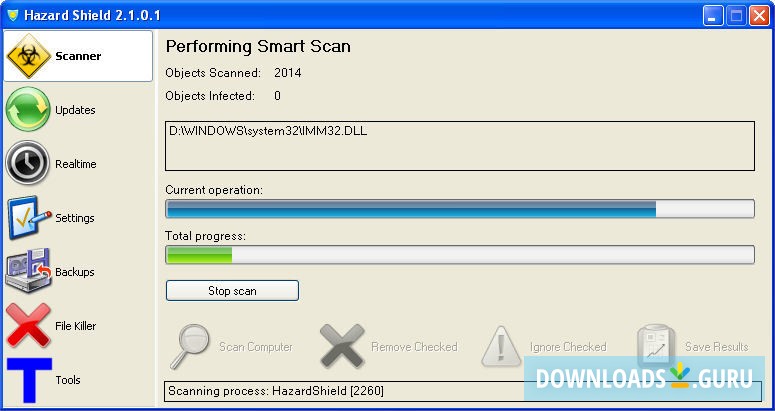Click the Current operation progress bar

coord(460,208)
